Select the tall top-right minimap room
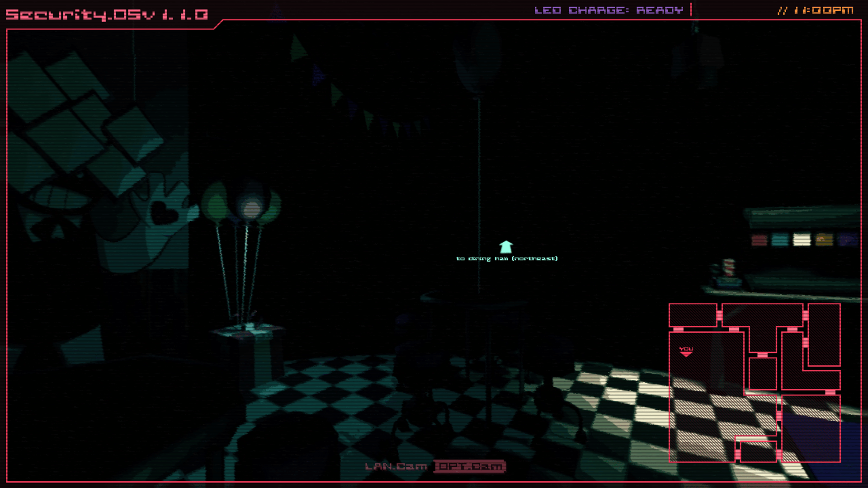This screenshot has width=868, height=488. tap(824, 334)
